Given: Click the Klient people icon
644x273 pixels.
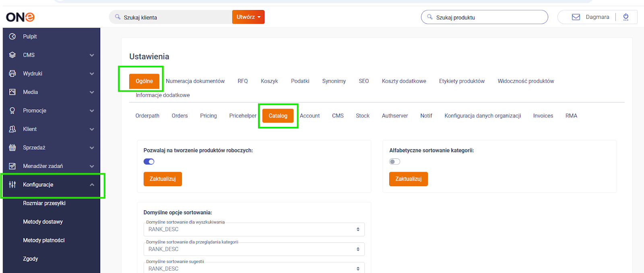Looking at the screenshot, I should (12, 129).
